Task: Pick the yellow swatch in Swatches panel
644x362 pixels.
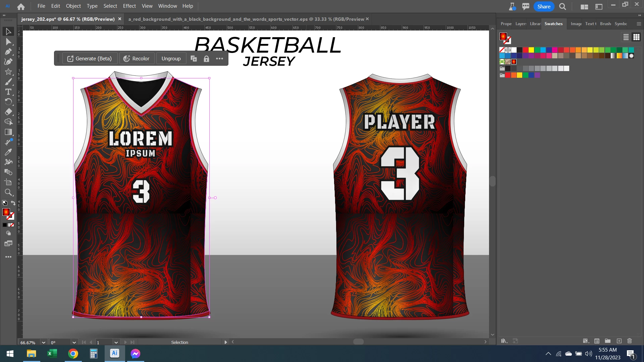Action: [531, 50]
